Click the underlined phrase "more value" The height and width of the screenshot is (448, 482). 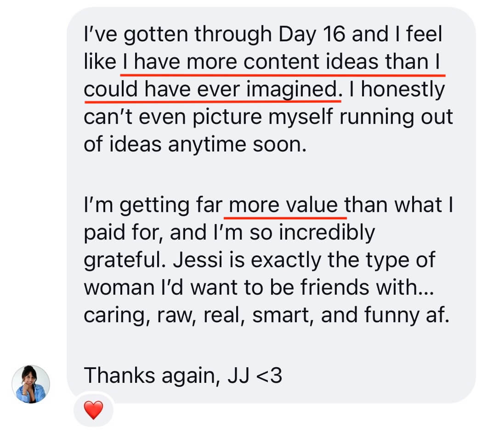point(283,205)
